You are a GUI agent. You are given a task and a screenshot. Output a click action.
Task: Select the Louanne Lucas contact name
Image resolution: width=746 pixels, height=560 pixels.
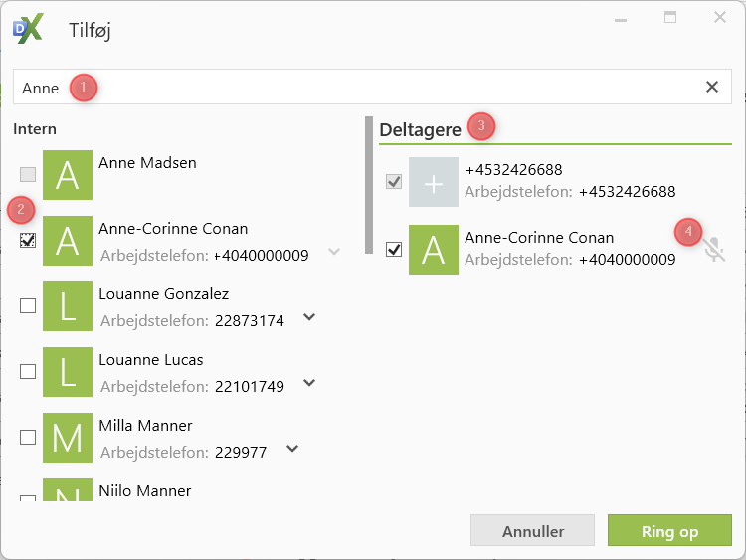pyautogui.click(x=150, y=360)
